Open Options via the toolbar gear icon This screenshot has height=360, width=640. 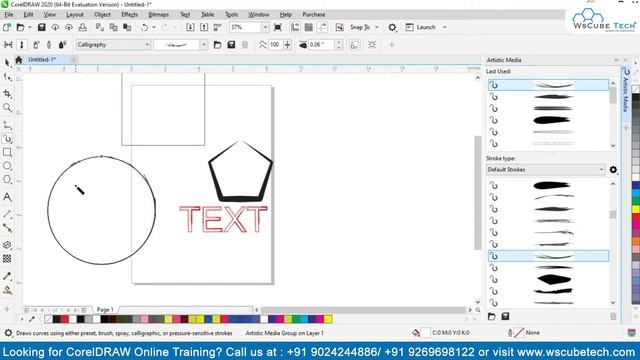[x=392, y=27]
